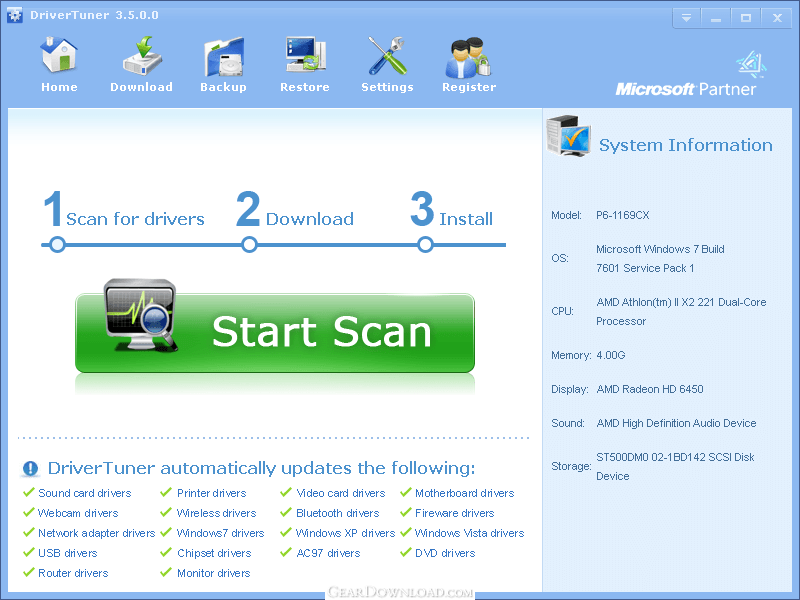Screen dimensions: 800x600
Task: Click 'USB drivers' list item
Action: click(x=67, y=553)
